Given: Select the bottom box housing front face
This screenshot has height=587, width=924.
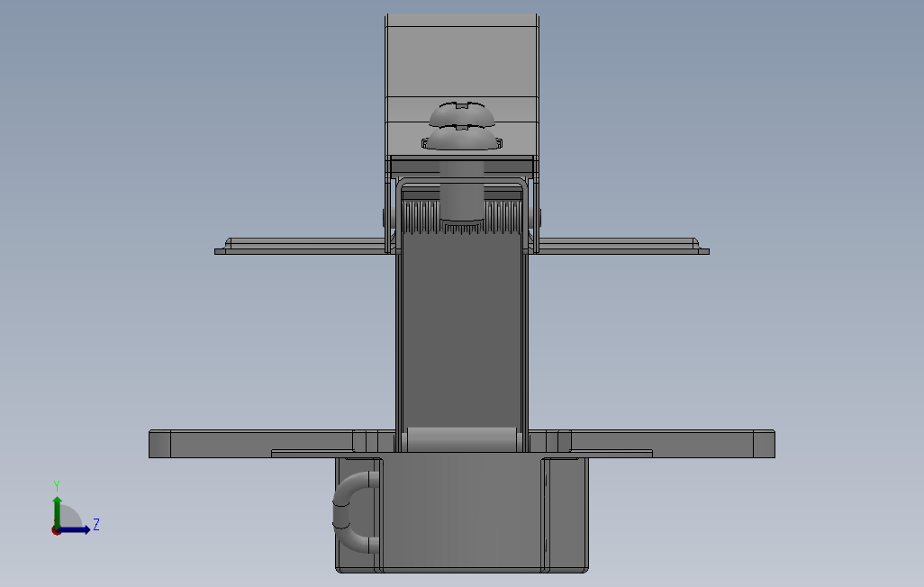Looking at the screenshot, I should point(461,511).
